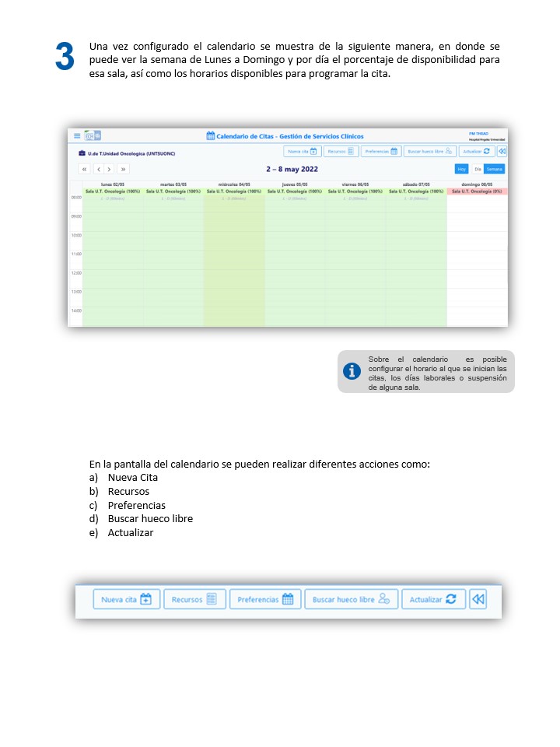Select the red domingo 08/05 Sala header (0%)

coord(478,191)
